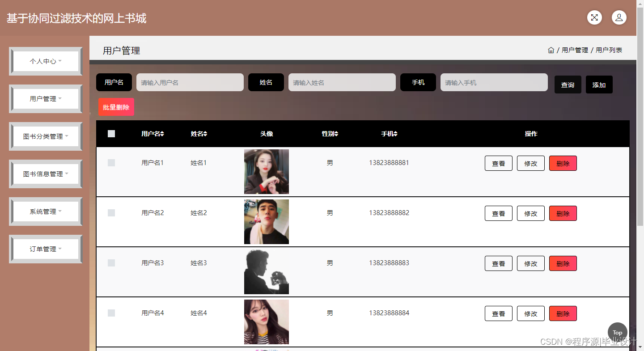Jump back using the Top button
The image size is (644, 351).
(618, 332)
